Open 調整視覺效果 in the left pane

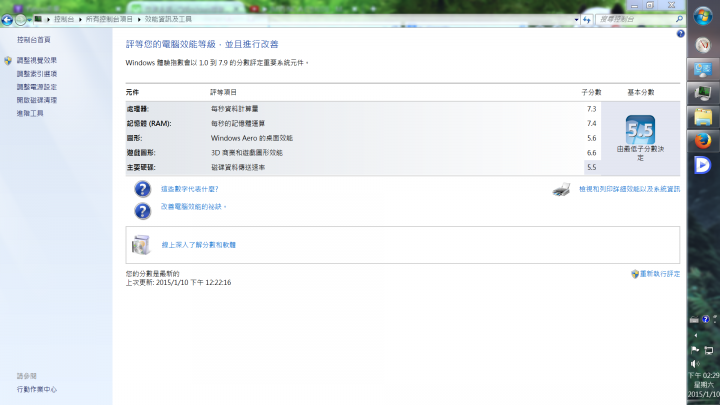click(x=37, y=60)
